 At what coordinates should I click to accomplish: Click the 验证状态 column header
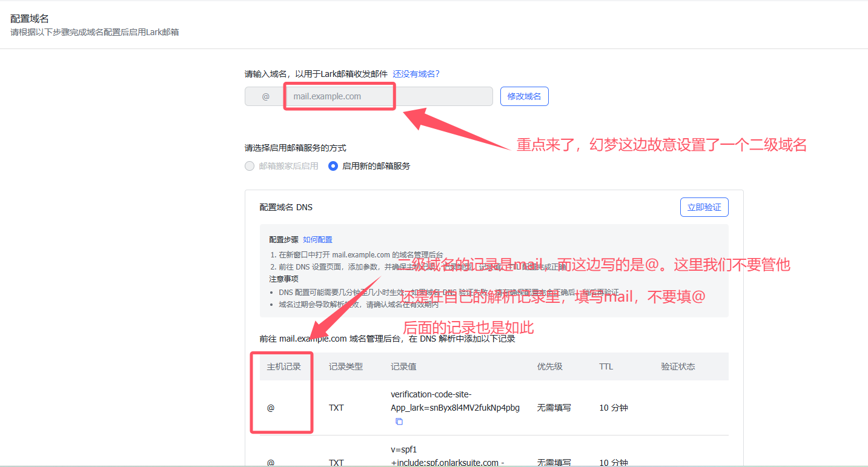tap(678, 366)
